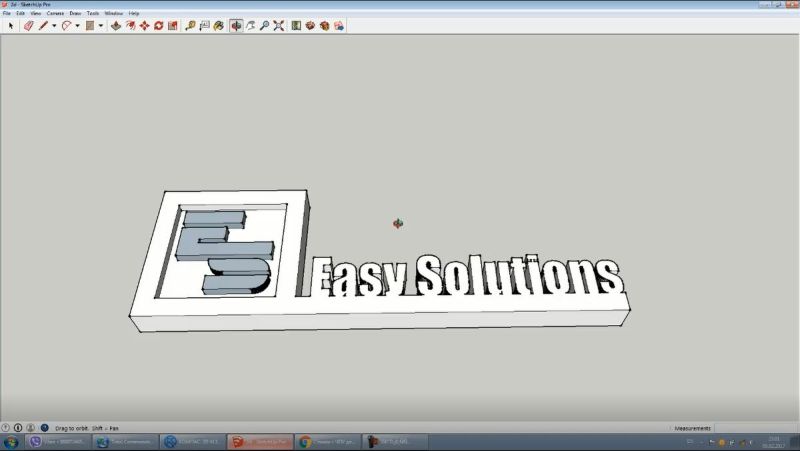Click the Zoom Extents tool

pos(279,26)
